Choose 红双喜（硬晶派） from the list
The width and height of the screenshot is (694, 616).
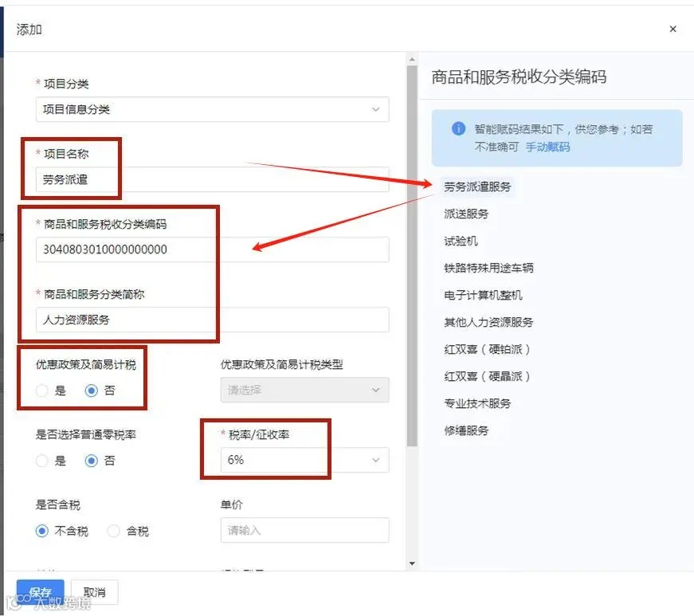(x=487, y=376)
